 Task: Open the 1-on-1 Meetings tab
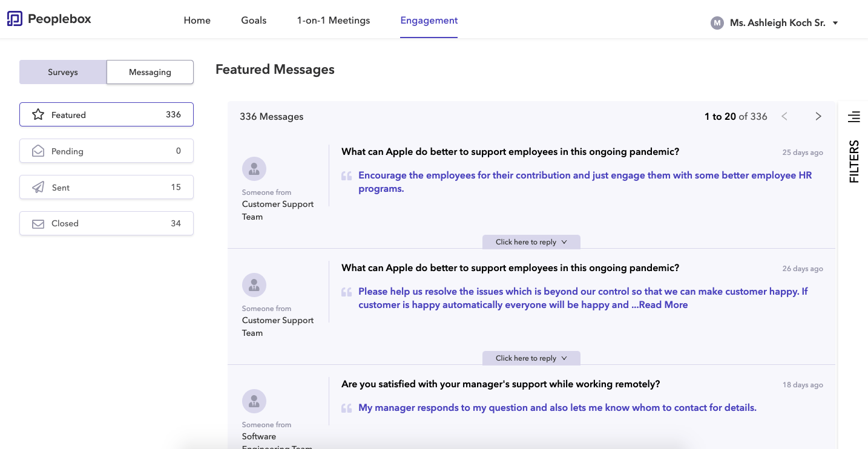(334, 20)
